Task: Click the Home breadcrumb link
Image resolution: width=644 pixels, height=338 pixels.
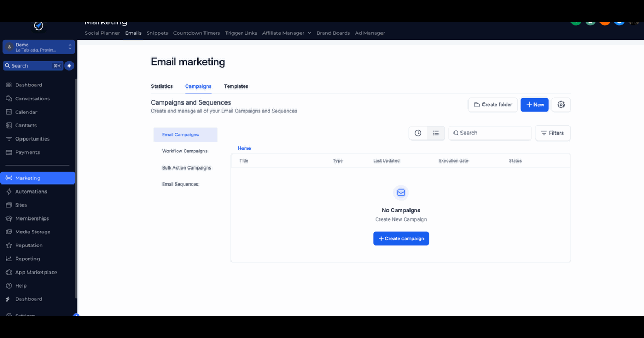Action: 244,148
